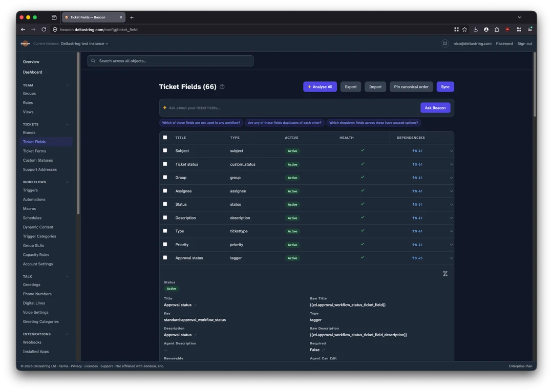Viewport: 553px width, 392px height.
Task: Click the edit pencil beside Title value
Action: click(x=196, y=305)
